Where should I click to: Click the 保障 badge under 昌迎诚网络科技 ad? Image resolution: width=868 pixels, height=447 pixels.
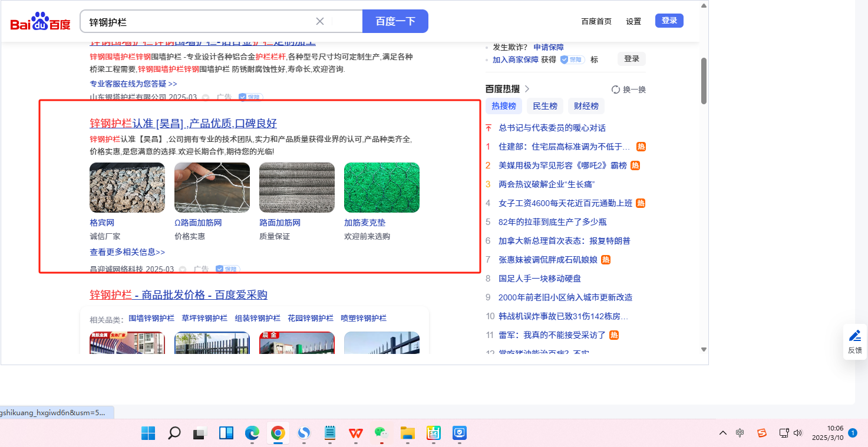(x=227, y=269)
